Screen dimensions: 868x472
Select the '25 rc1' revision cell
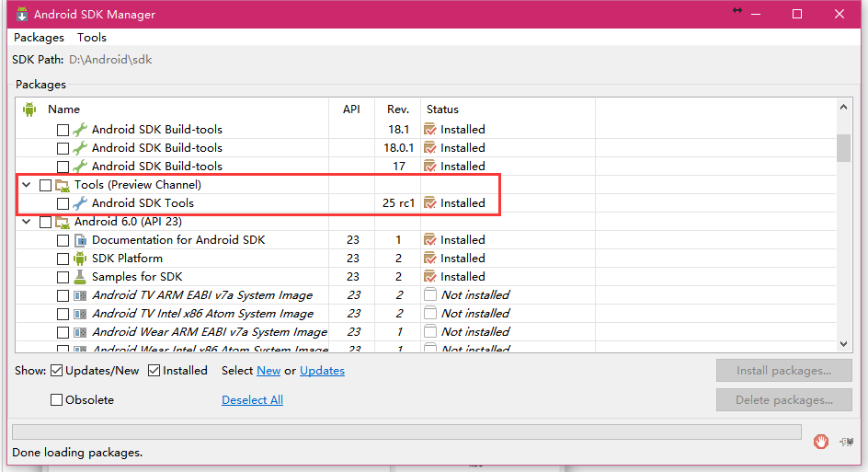[398, 203]
